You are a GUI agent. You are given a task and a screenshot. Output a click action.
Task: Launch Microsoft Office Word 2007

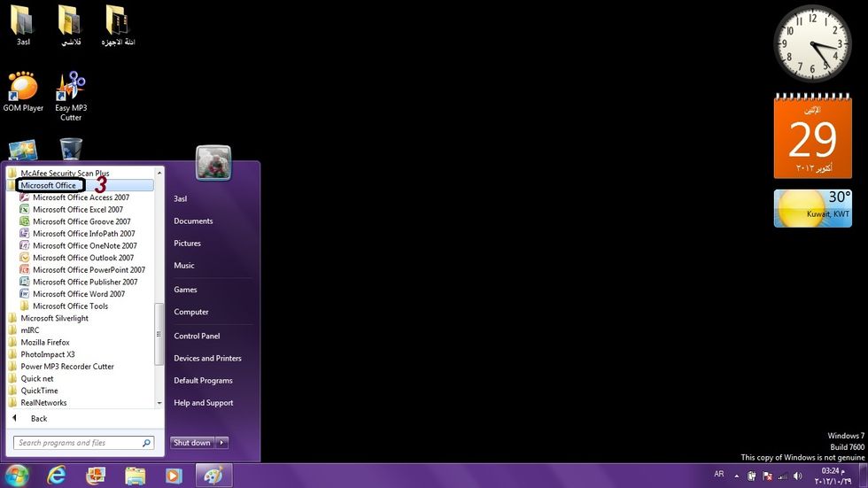[x=78, y=294]
